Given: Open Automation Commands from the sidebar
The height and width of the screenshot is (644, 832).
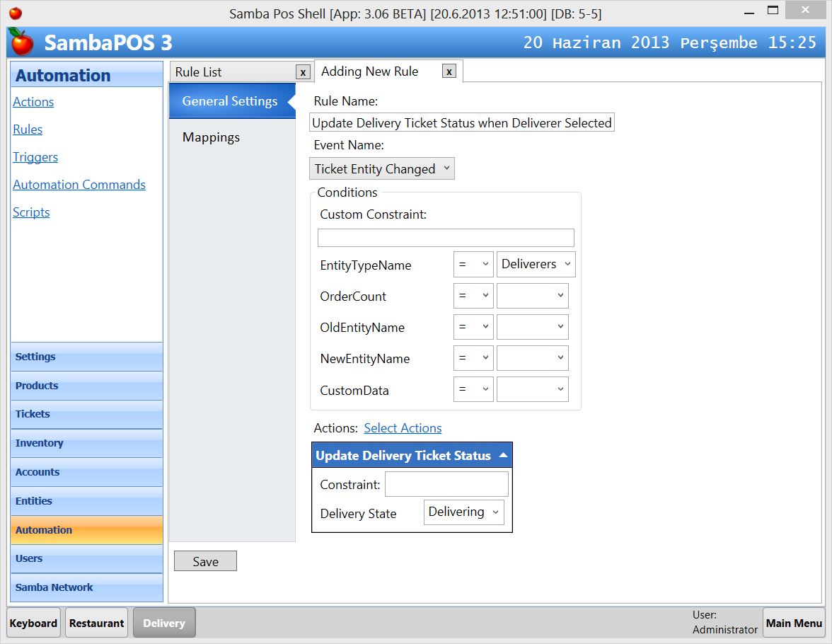Looking at the screenshot, I should 79,185.
